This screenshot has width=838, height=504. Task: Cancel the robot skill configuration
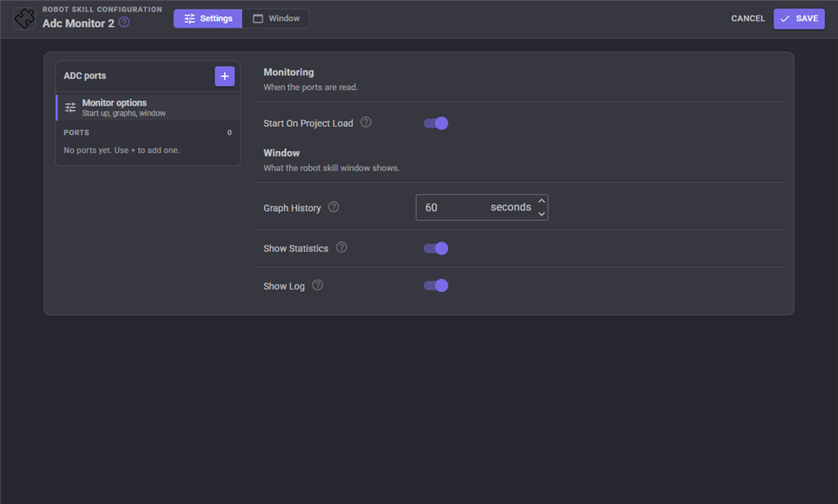748,18
